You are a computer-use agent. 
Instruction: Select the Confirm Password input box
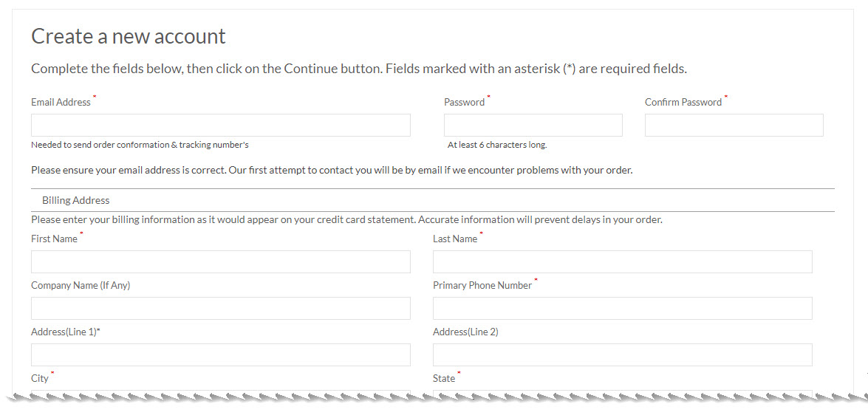pyautogui.click(x=734, y=126)
